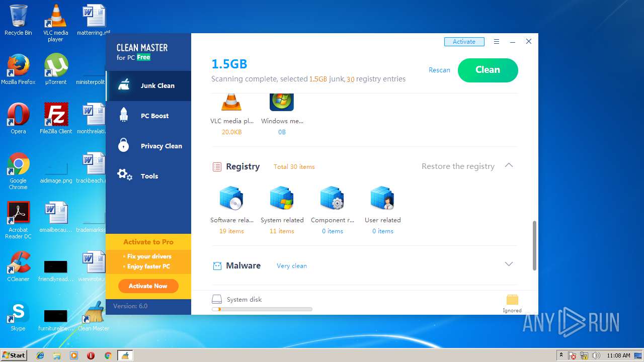Image resolution: width=644 pixels, height=362 pixels.
Task: Click the taskbar clock showing 11:08 AM
Action: pos(618,355)
